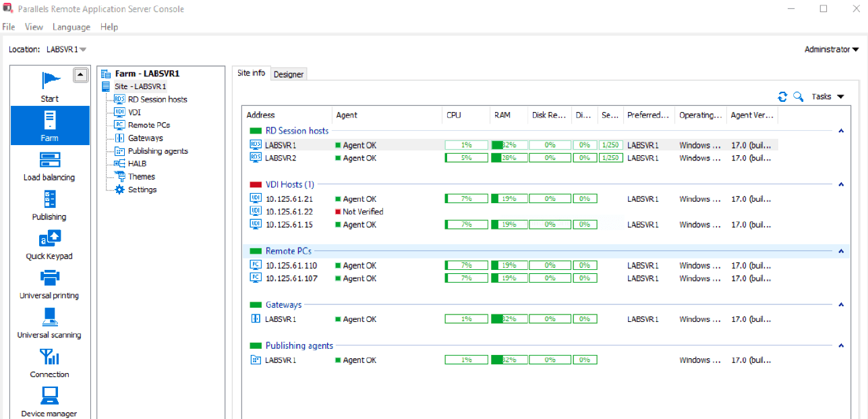This screenshot has height=419, width=868.
Task: Sort by the Agent column header
Action: 387,115
